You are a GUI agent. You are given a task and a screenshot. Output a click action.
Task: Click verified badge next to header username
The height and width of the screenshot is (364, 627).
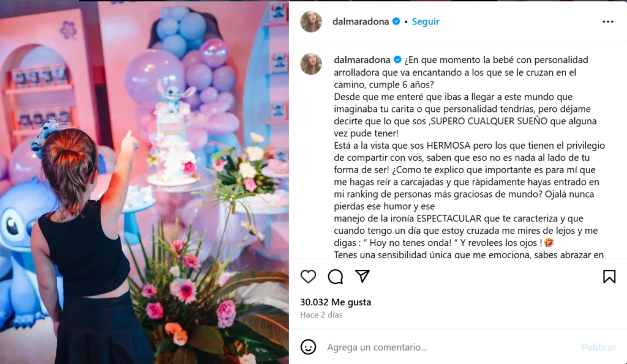click(x=396, y=21)
